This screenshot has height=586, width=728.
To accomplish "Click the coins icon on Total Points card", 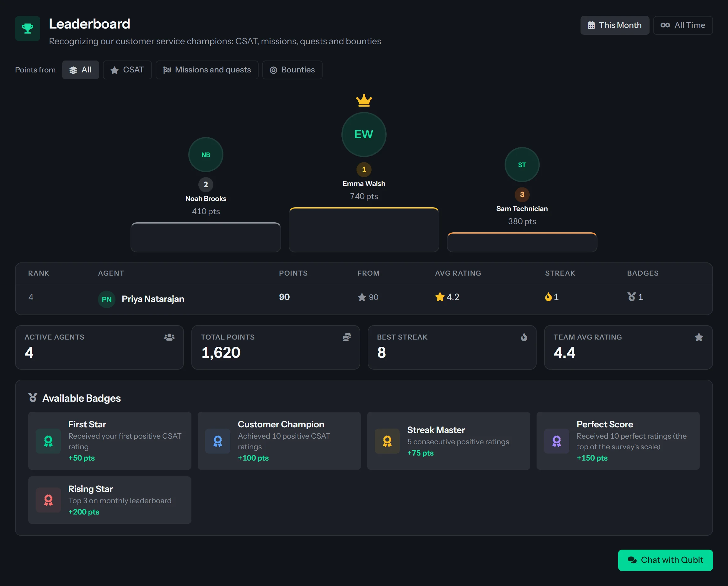I will click(347, 337).
